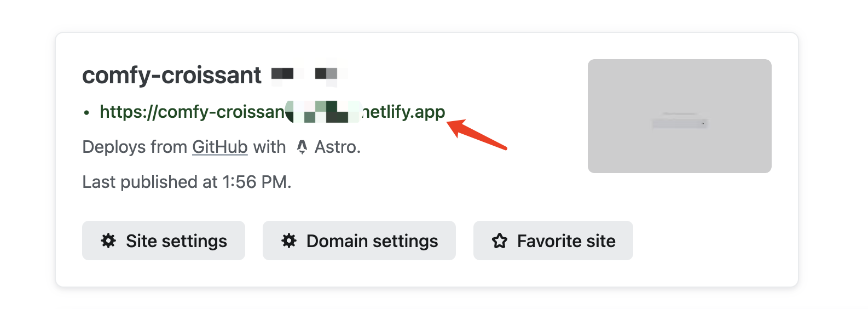Click the Astro rocket logo icon
868x309 pixels.
tap(302, 147)
